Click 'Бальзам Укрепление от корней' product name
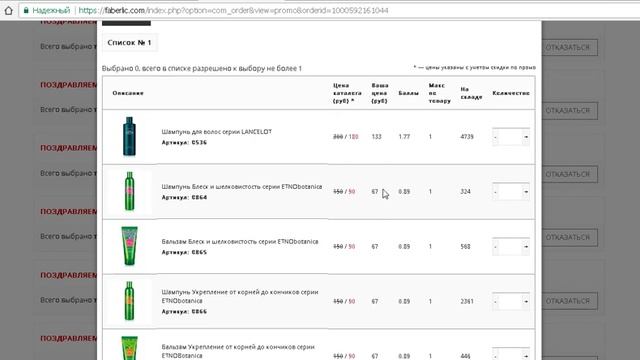The height and width of the screenshot is (360, 640). [x=238, y=351]
